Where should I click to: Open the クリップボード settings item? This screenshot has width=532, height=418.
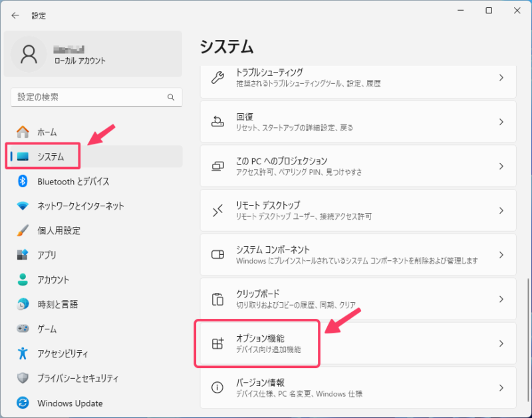[x=358, y=299]
